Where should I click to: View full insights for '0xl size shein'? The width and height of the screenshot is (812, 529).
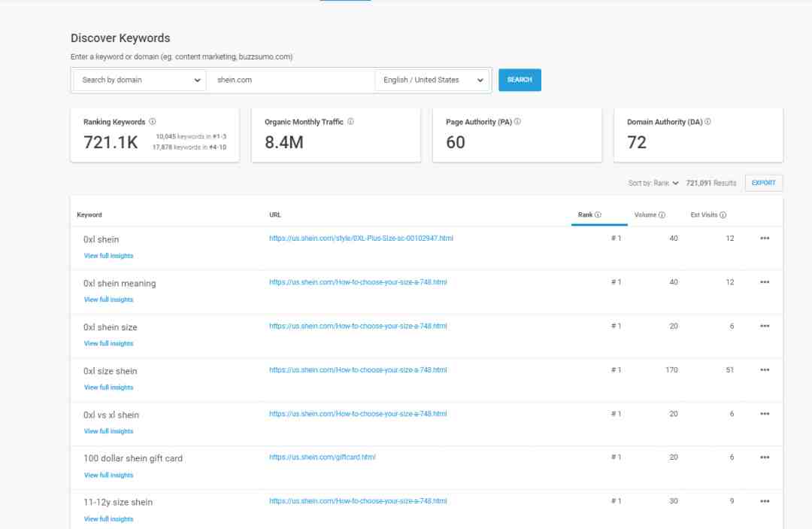tap(109, 388)
